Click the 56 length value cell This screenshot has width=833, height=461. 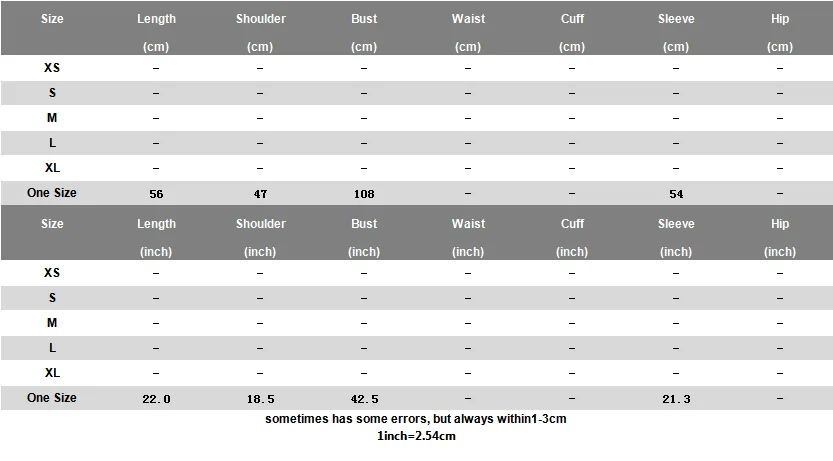[156, 194]
